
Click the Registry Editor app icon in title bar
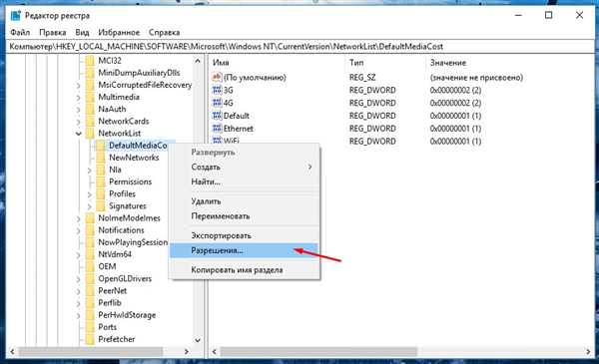(16, 16)
